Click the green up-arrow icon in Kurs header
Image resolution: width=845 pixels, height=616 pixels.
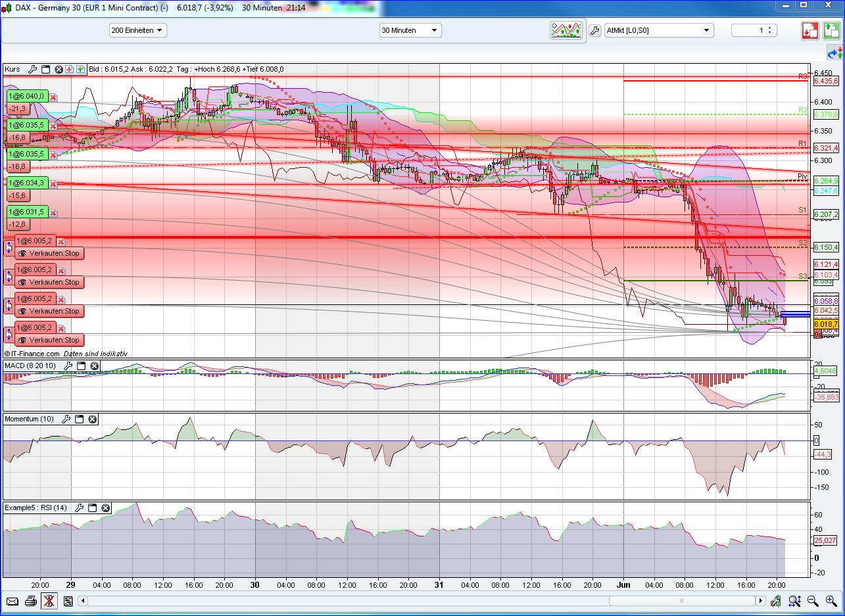click(x=80, y=69)
